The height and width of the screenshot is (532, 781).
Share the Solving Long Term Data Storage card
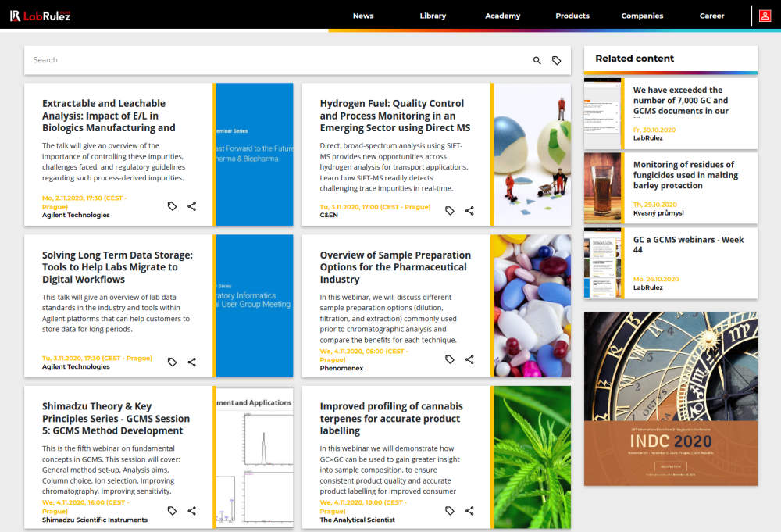point(192,362)
